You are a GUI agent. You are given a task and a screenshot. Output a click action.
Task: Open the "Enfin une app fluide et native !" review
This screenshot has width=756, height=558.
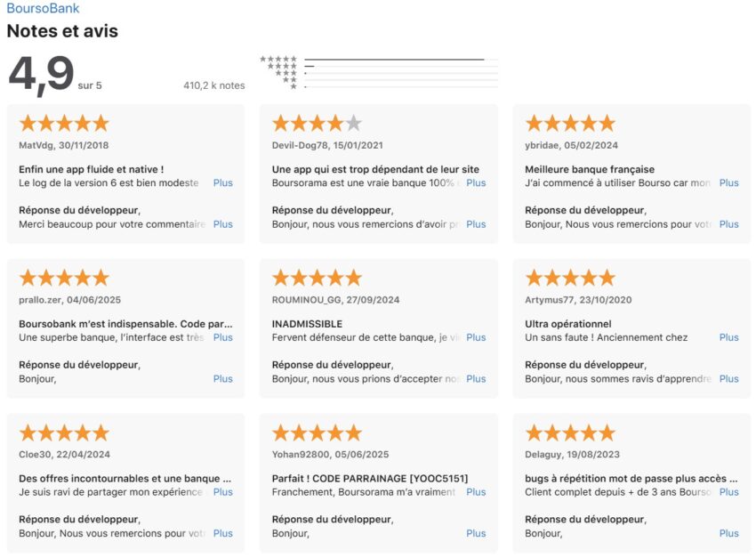91,169
